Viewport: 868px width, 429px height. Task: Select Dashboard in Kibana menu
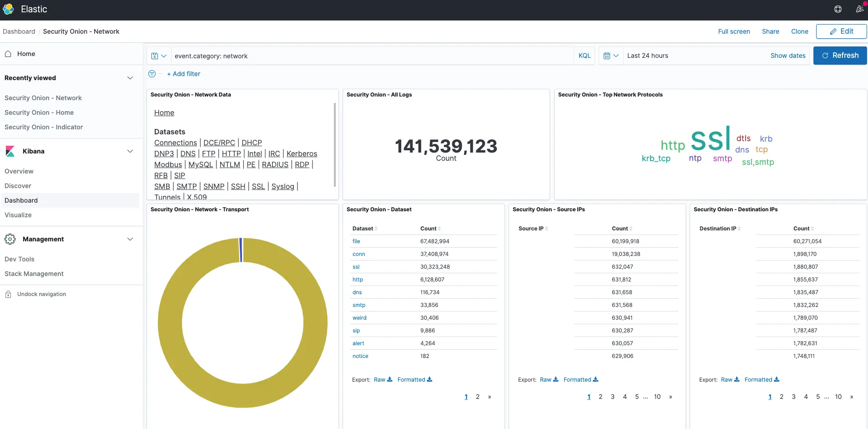21,200
